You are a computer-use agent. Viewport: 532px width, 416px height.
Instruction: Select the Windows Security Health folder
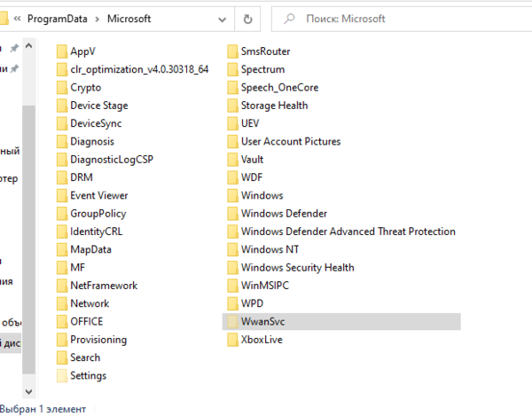[x=297, y=268]
